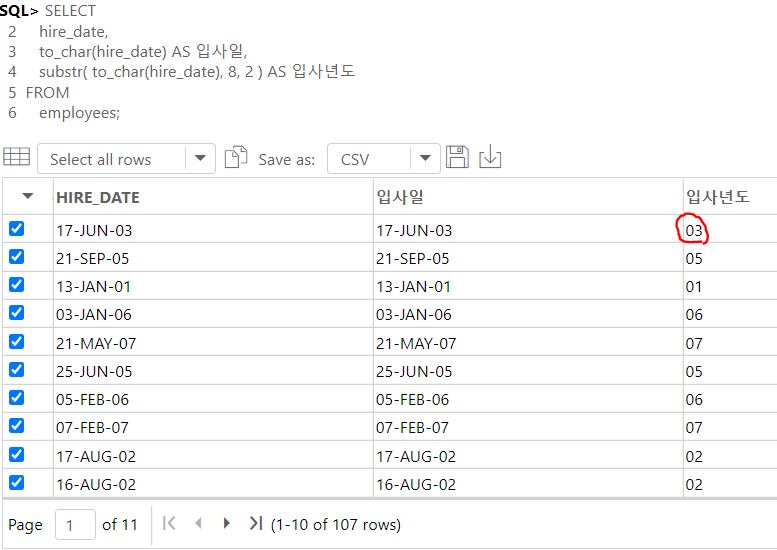Uncheck the row 03-JAN-06 checkbox
777x550 pixels.
coord(16,313)
